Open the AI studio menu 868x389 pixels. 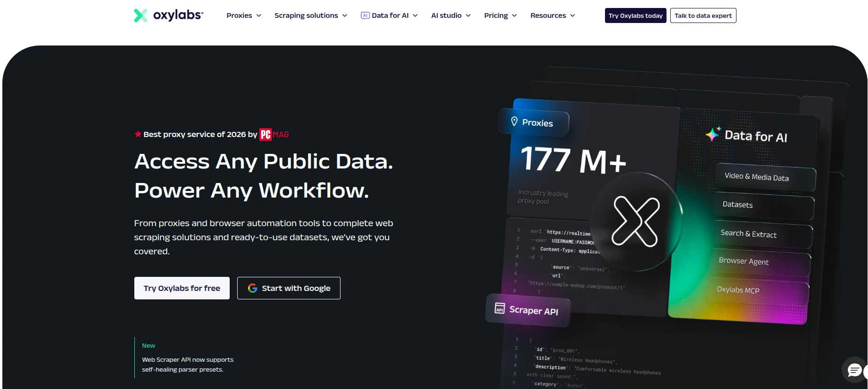451,15
